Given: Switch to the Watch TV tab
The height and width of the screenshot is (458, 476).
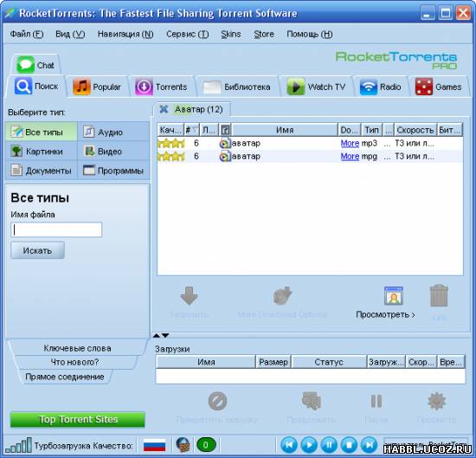Looking at the screenshot, I should (x=316, y=87).
